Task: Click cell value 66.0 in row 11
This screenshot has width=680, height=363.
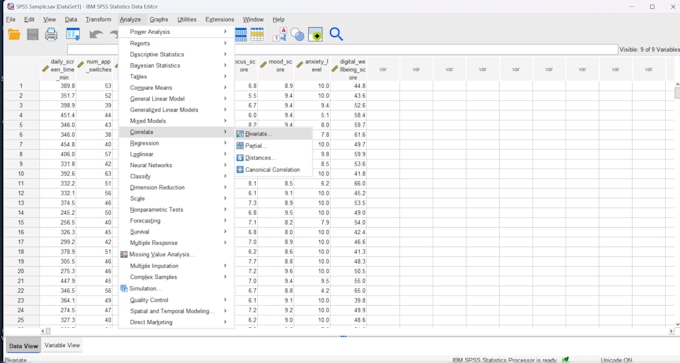Action: point(349,183)
